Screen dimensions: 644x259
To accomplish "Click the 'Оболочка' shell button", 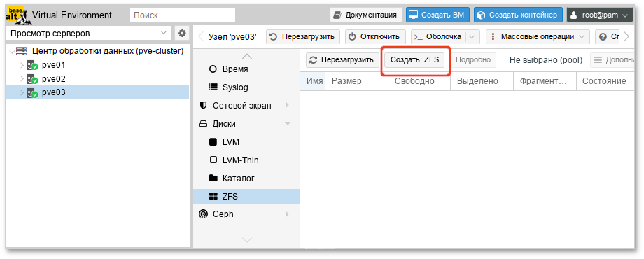I will pyautogui.click(x=437, y=37).
